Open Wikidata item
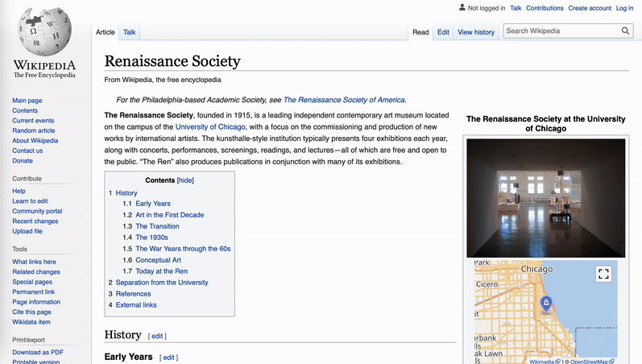The width and height of the screenshot is (642, 364). point(31,322)
